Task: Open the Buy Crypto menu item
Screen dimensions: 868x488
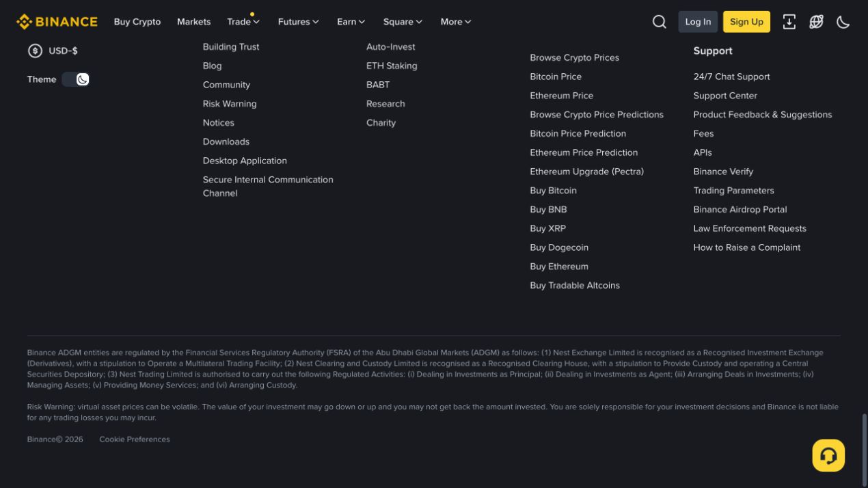Action: [137, 22]
